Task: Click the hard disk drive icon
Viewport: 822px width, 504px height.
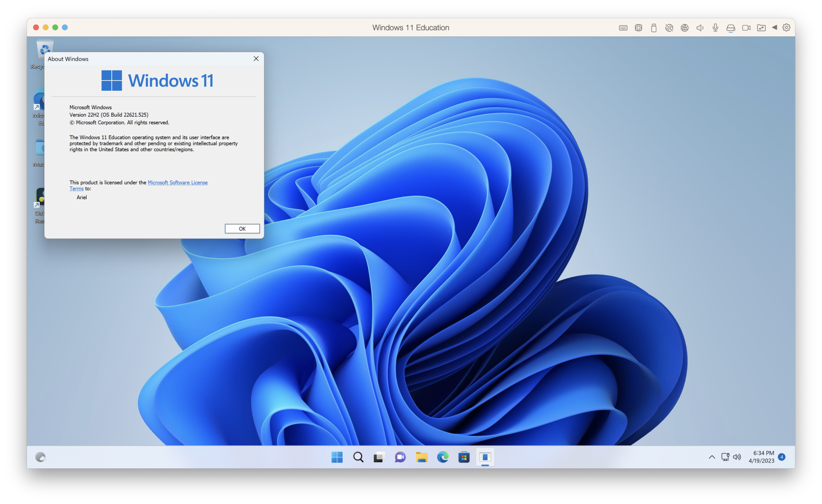Action: point(731,28)
